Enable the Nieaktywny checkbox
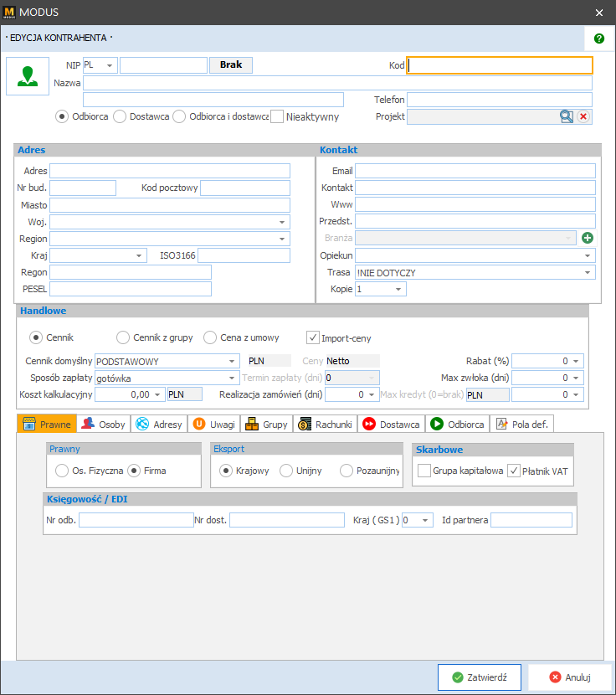Viewport: 616px width, 695px height. pyautogui.click(x=278, y=117)
